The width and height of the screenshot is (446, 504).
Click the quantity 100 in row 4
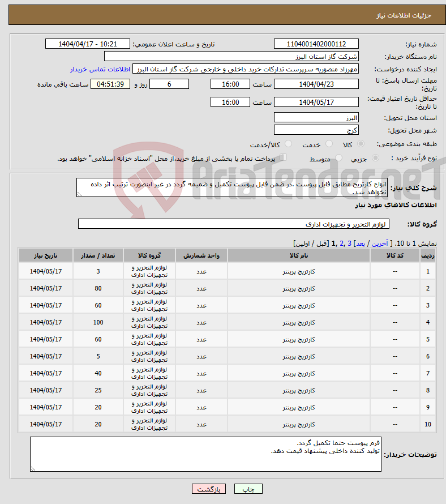pyautogui.click(x=98, y=322)
